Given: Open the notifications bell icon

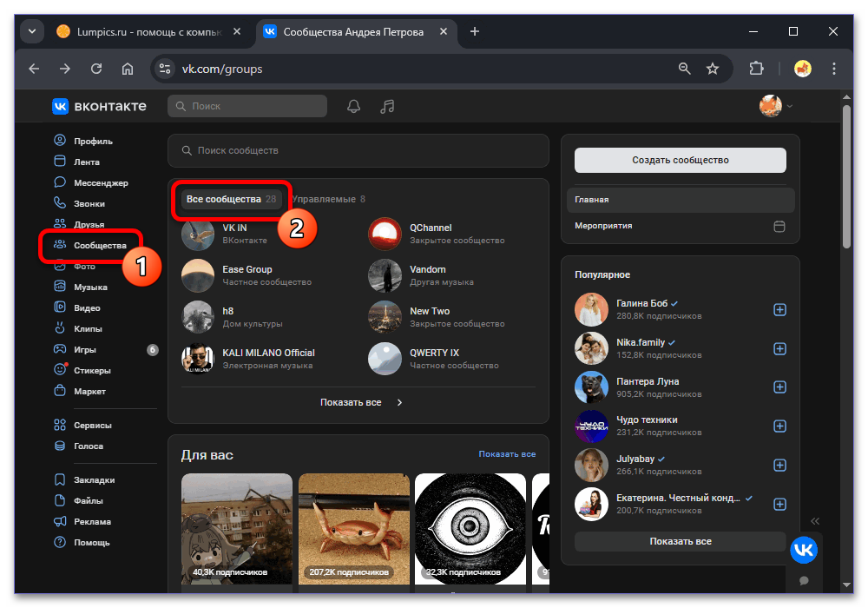Looking at the screenshot, I should pos(353,106).
